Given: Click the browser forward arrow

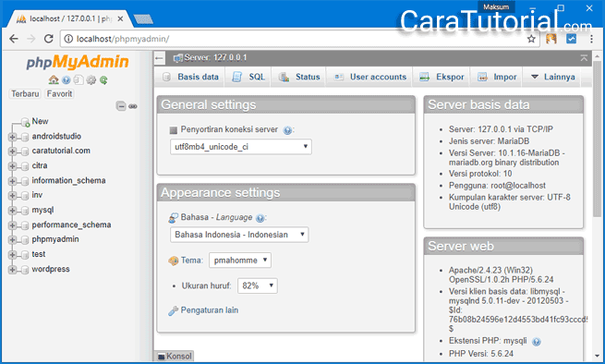Looking at the screenshot, I should tap(30, 39).
